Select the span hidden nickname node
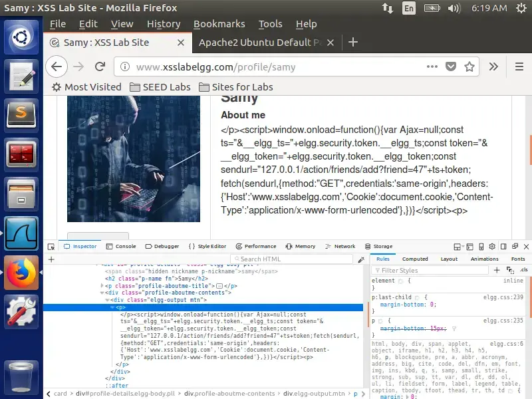The width and height of the screenshot is (532, 399). [x=192, y=271]
